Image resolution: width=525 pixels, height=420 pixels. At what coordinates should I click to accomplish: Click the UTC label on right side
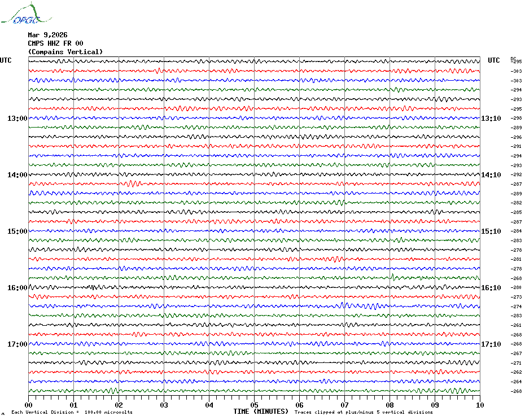[494, 60]
